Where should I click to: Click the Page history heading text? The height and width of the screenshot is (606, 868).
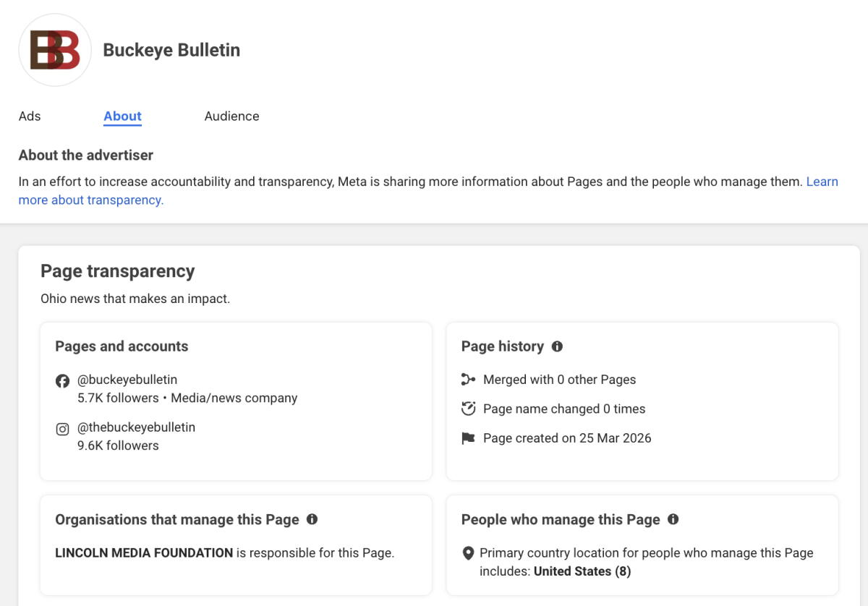click(503, 346)
